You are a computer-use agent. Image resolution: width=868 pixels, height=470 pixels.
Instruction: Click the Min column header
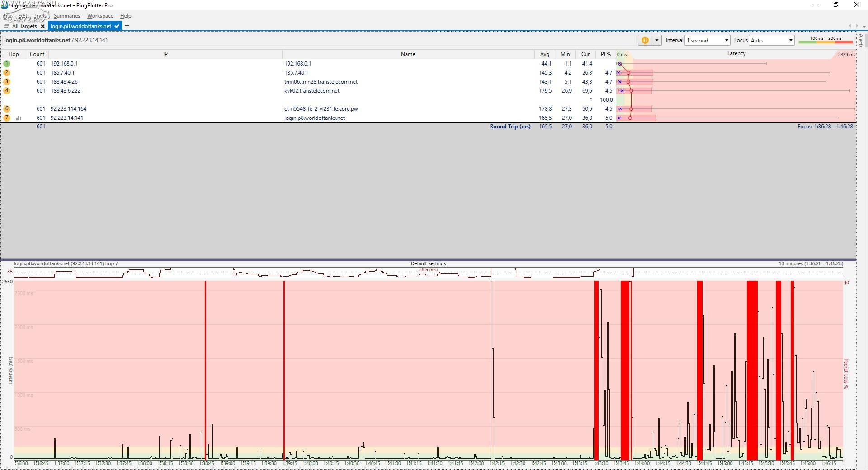(565, 54)
